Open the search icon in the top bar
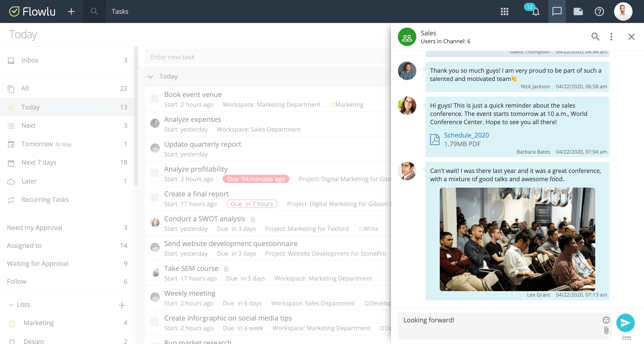 click(x=94, y=11)
